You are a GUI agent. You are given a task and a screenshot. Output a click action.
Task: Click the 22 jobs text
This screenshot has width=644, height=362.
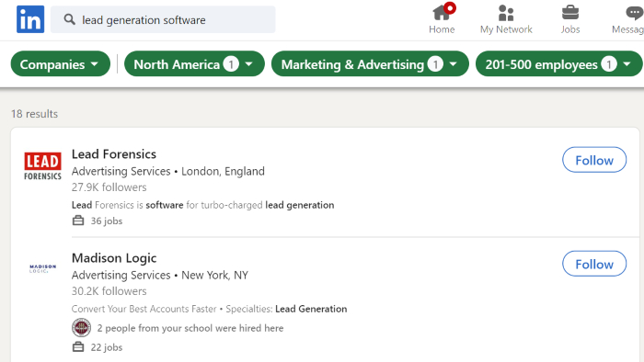(x=107, y=347)
